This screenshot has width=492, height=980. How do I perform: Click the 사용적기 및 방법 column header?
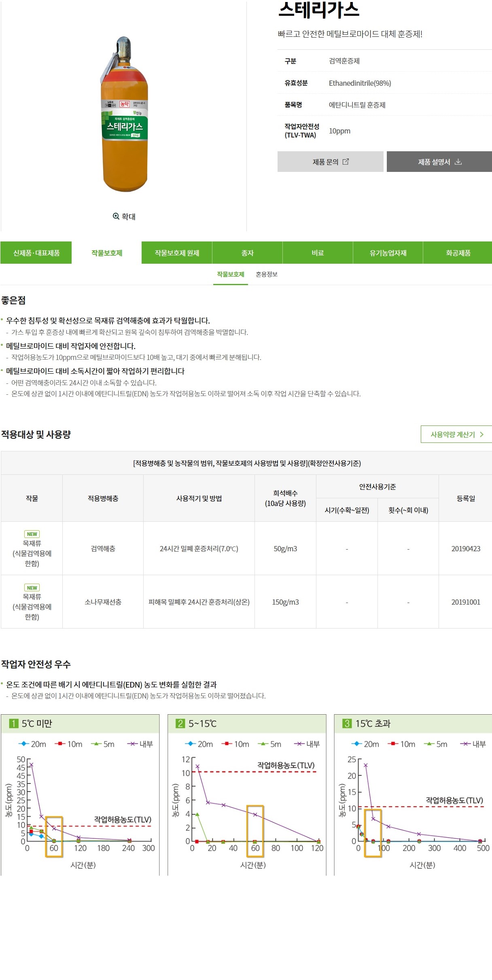pos(199,498)
